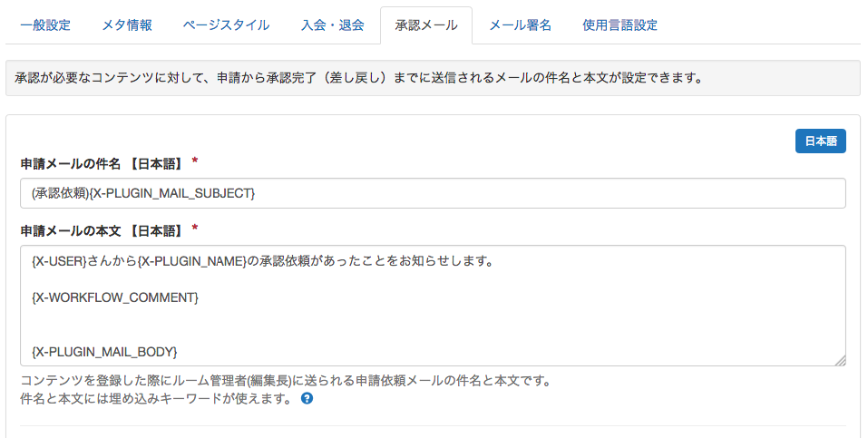Screen dimensions: 868x438
Task: Switch to the 一般設定 tab
Action: click(x=45, y=24)
